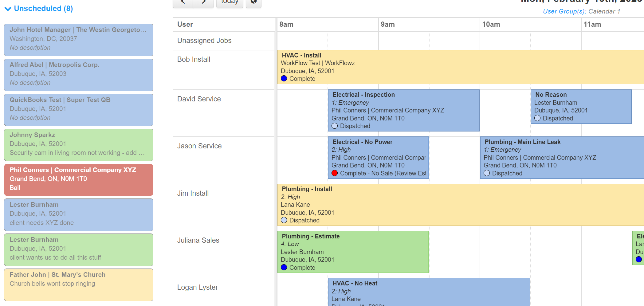Open the Alfred Abel Metropolis Corp. card

pos(79,75)
